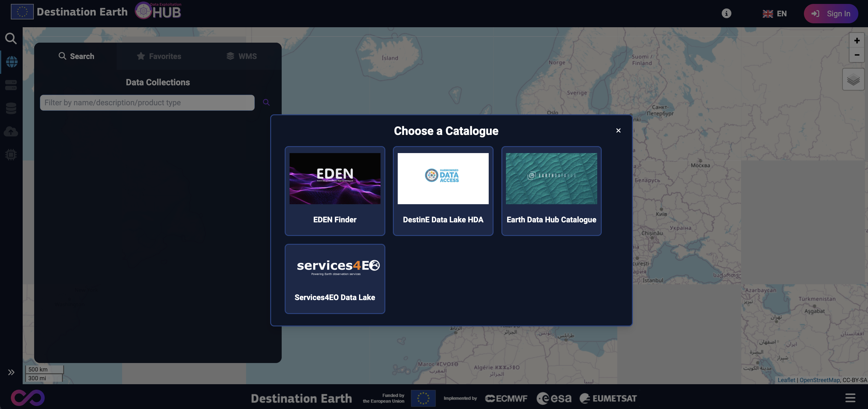Close the Choose a Catalogue dialog
This screenshot has height=409, width=868.
618,130
